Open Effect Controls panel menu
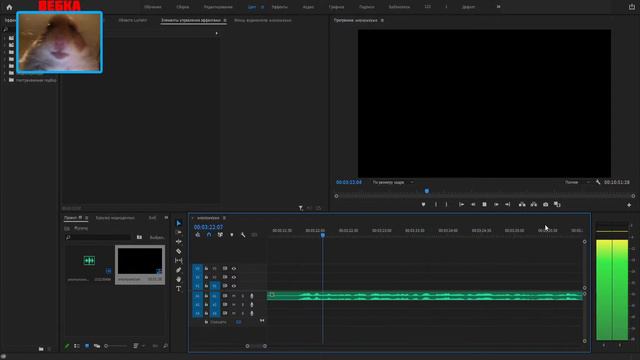 tap(225, 20)
